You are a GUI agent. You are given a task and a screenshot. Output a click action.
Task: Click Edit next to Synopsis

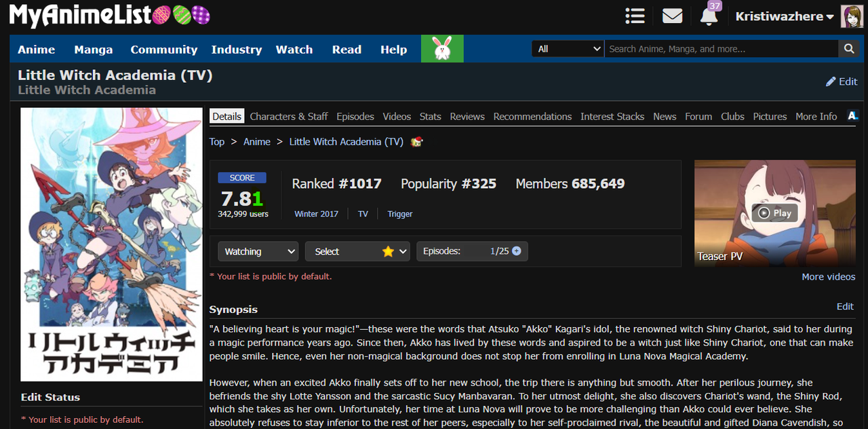845,306
